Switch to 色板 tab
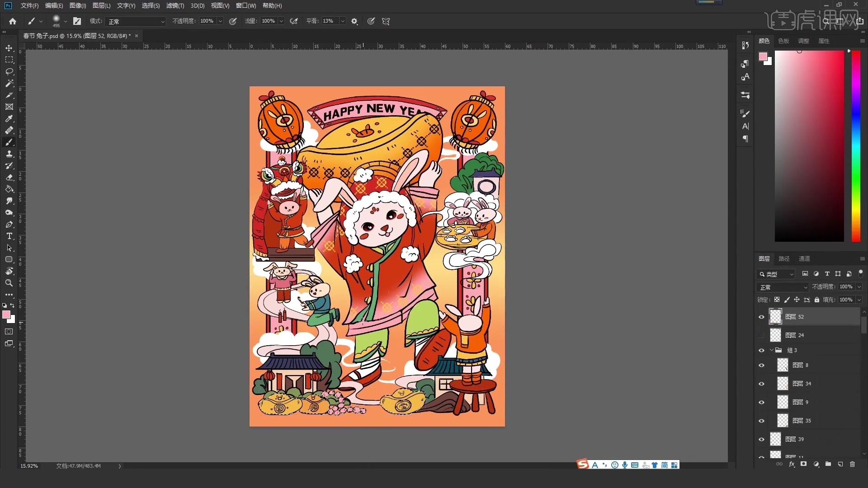This screenshot has width=868, height=488. (784, 41)
